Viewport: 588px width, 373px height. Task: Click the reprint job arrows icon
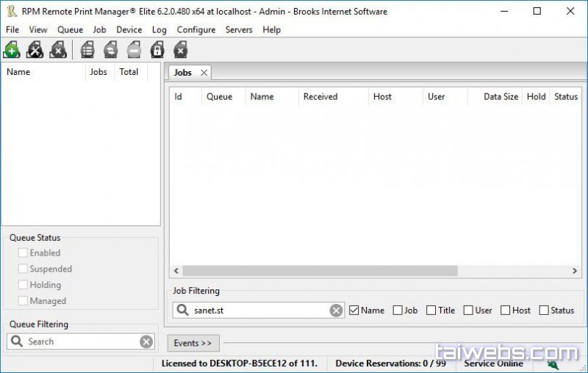coord(110,50)
